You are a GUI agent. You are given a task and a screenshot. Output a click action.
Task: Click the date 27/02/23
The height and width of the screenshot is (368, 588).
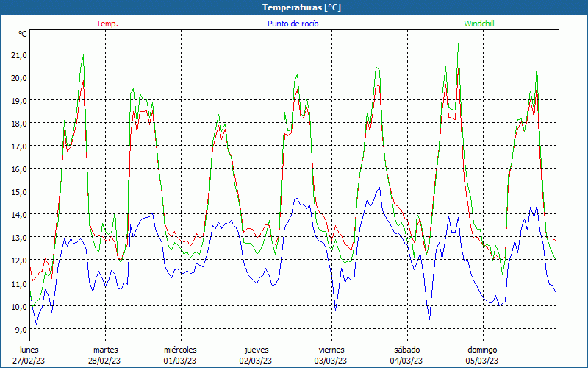click(29, 361)
